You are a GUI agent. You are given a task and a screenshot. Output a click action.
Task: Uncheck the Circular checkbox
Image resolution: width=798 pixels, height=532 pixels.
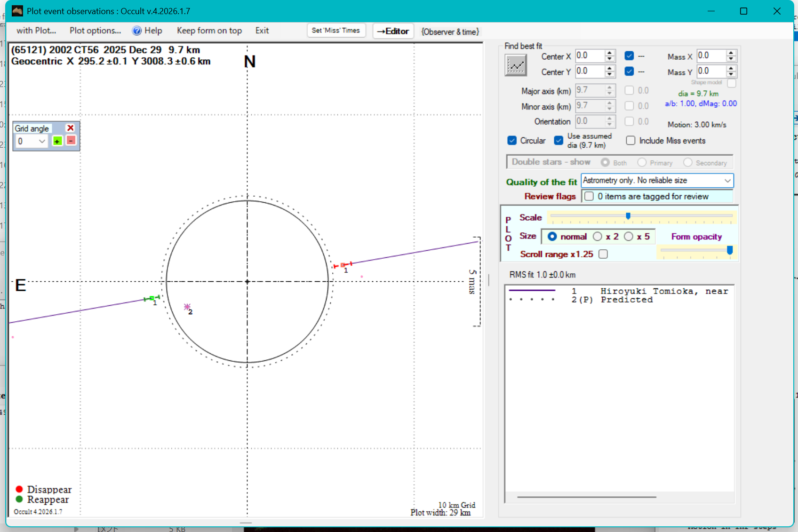click(x=512, y=141)
